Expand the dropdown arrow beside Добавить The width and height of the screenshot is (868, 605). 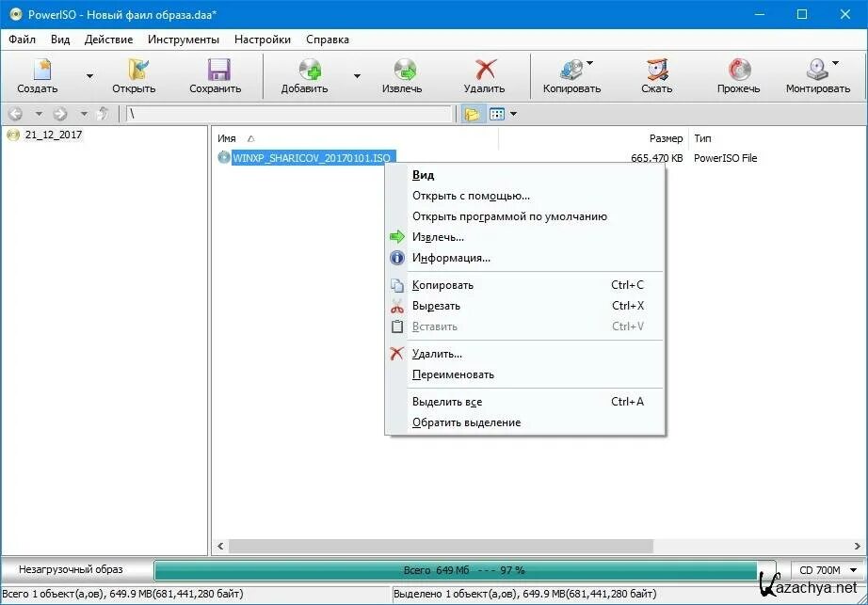click(x=357, y=76)
